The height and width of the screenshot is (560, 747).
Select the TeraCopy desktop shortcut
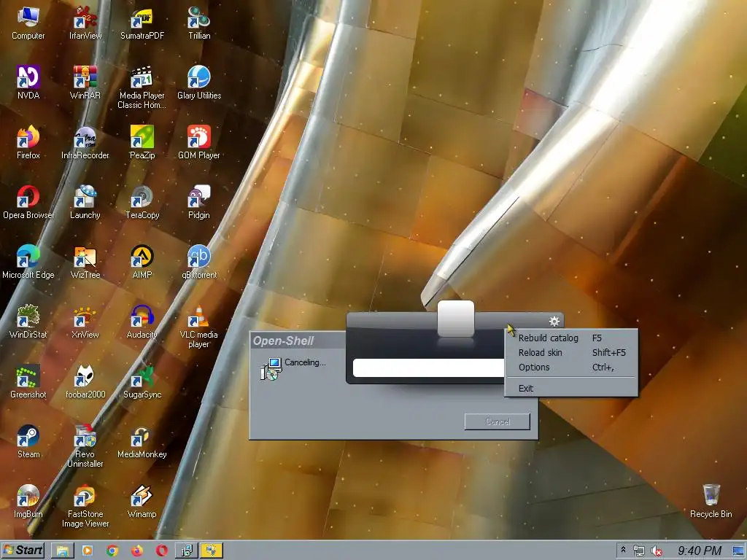click(142, 203)
